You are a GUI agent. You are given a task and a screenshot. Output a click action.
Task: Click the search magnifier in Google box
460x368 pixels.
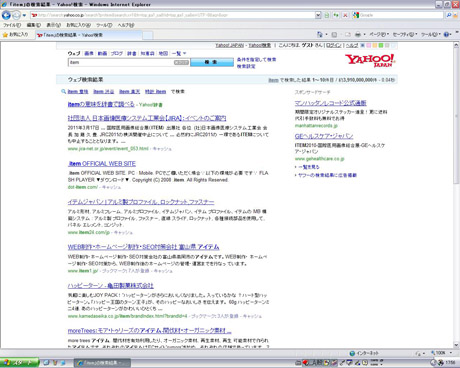(449, 15)
